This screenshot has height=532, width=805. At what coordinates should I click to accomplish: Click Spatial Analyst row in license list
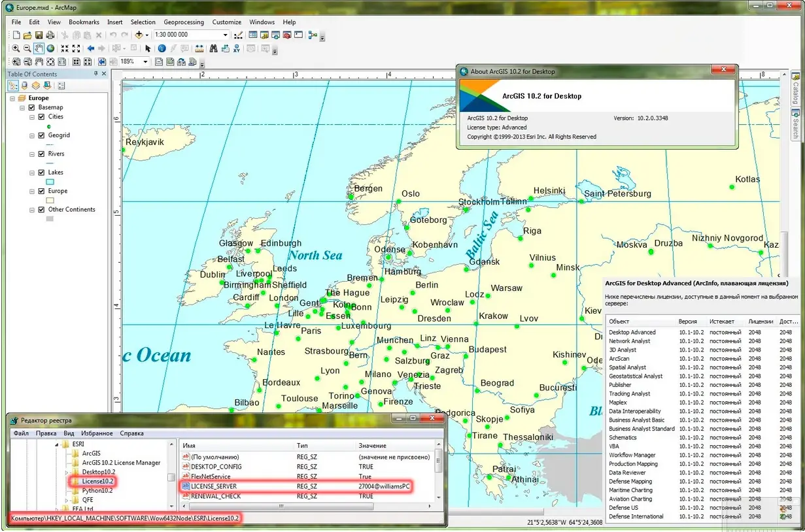[703, 367]
